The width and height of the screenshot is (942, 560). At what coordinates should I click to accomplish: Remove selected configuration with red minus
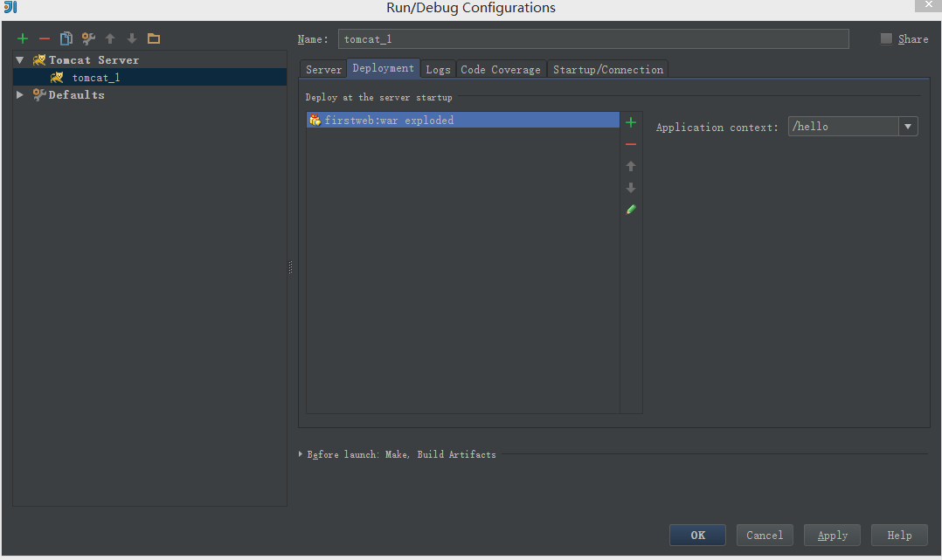[x=45, y=39]
